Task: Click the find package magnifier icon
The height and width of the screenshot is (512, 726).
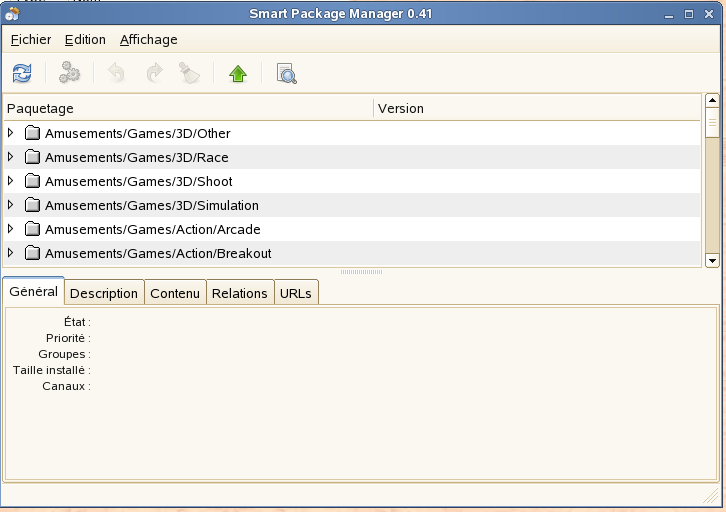Action: pos(287,74)
